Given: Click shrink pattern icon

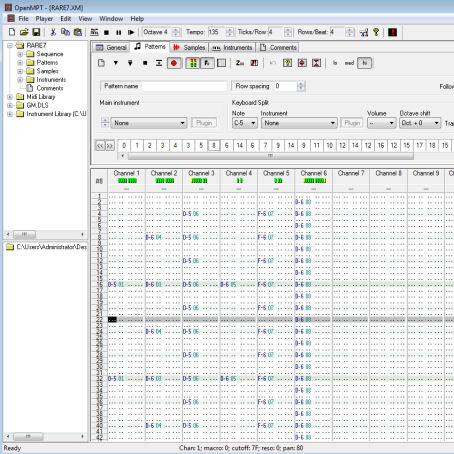Looking at the screenshot, I should (x=316, y=63).
